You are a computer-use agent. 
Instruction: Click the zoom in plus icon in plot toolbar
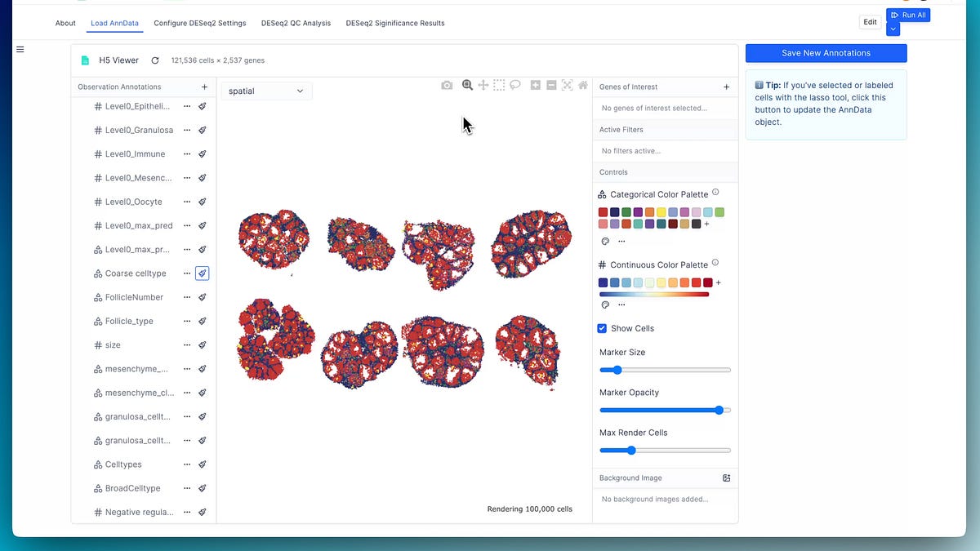click(x=536, y=85)
